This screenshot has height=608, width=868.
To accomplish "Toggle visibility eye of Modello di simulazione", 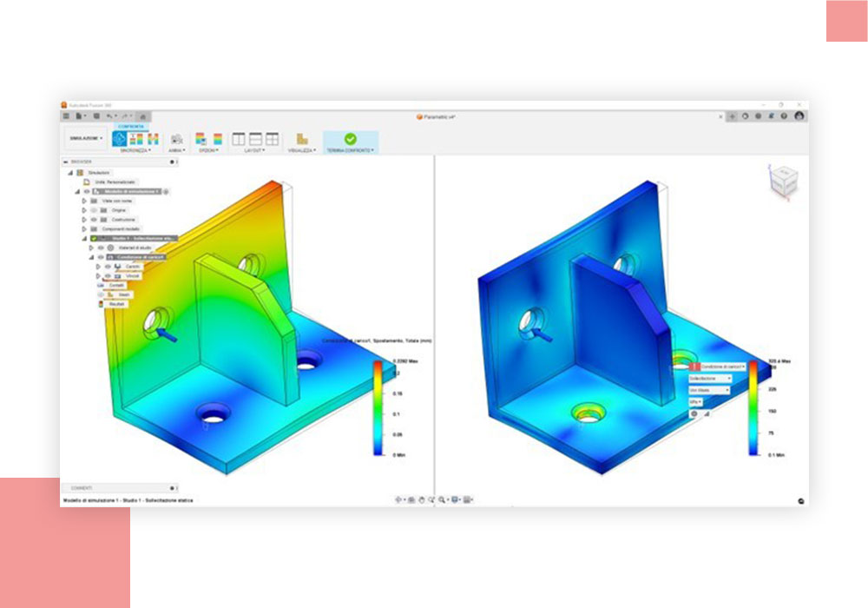I will tap(86, 192).
